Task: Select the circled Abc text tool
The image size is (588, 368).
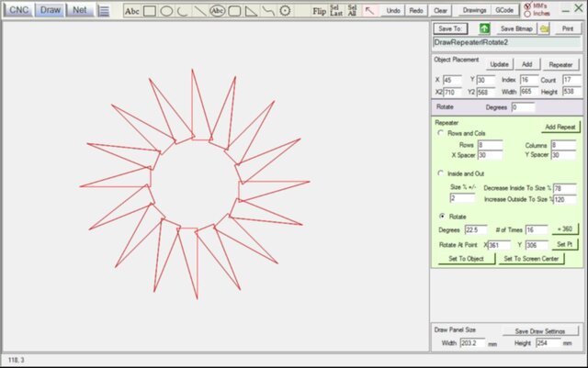Action: pos(217,11)
